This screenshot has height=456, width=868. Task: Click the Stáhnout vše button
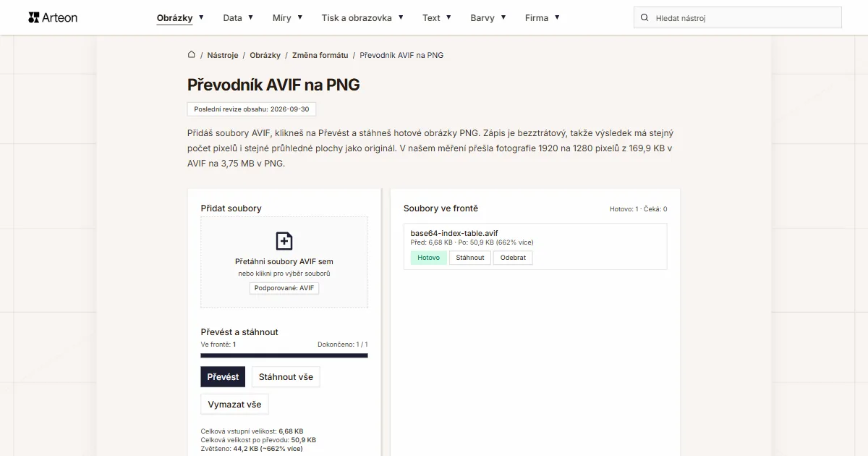pyautogui.click(x=286, y=377)
